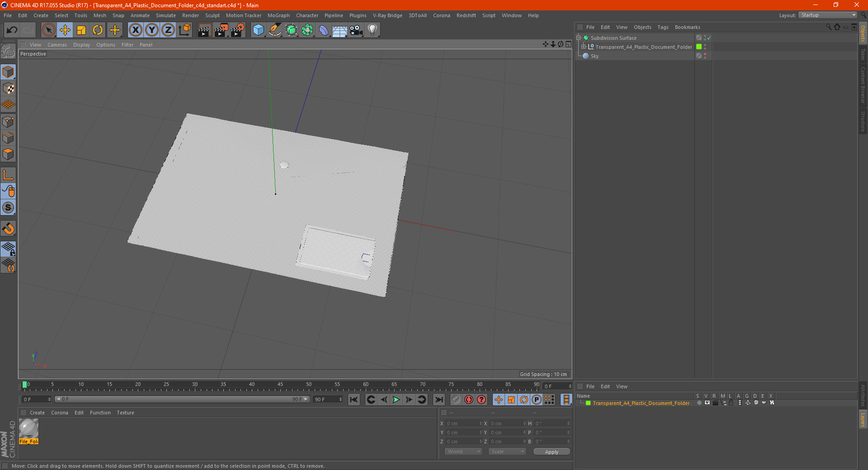868x470 pixels.
Task: Render to Picture Viewer
Action: coord(221,30)
